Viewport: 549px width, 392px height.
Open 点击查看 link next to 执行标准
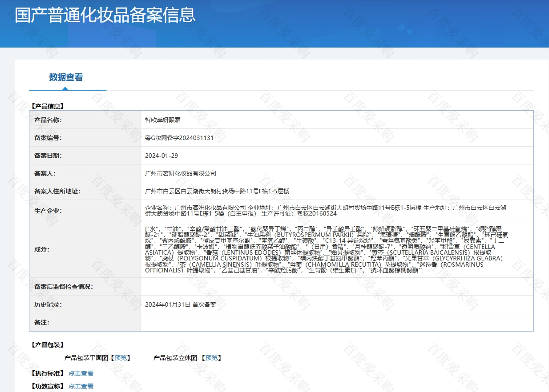(x=81, y=373)
